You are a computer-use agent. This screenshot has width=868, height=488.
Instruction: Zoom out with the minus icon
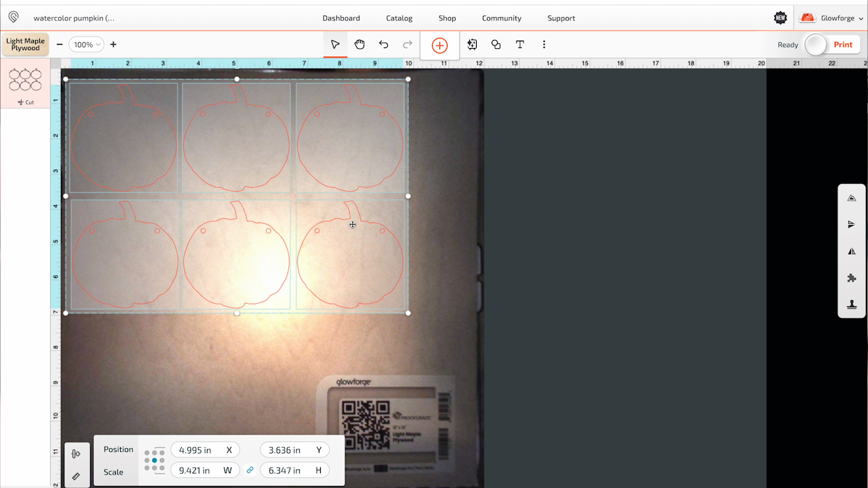[60, 45]
